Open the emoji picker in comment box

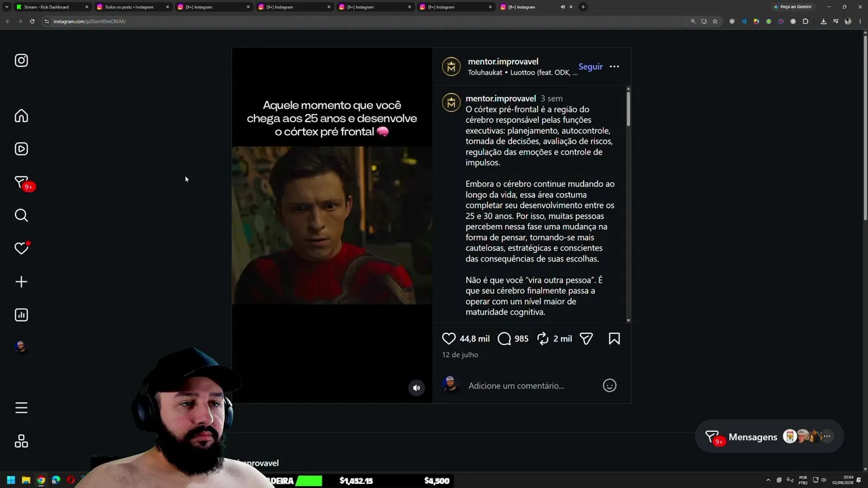(610, 386)
